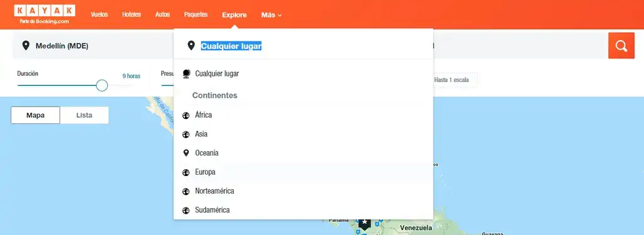Expand the Más menu
Screen dimensions: 644x235
(272, 15)
